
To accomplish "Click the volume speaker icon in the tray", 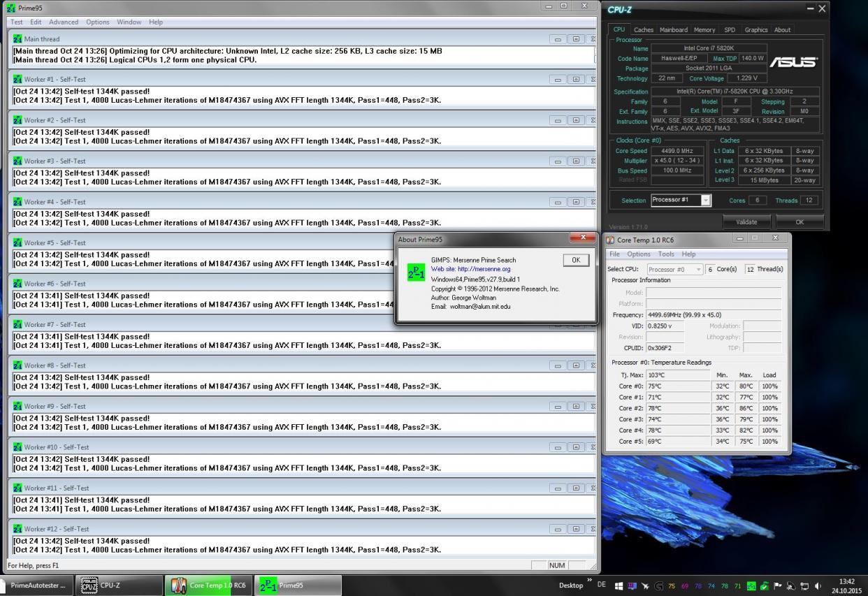I will (818, 586).
